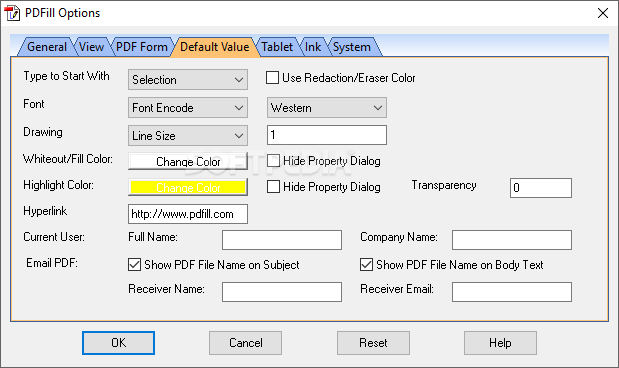
Task: Open the Line Size dropdown
Action: click(x=188, y=136)
